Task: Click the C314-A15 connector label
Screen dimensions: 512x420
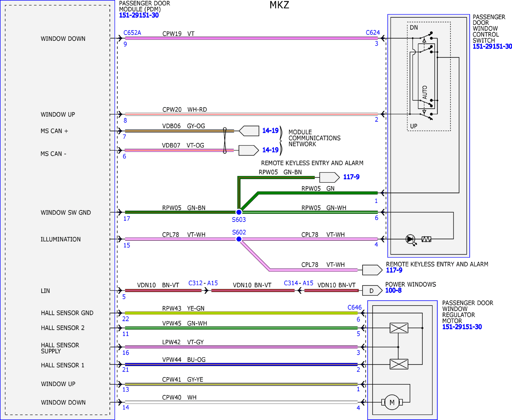Action: pyautogui.click(x=299, y=283)
